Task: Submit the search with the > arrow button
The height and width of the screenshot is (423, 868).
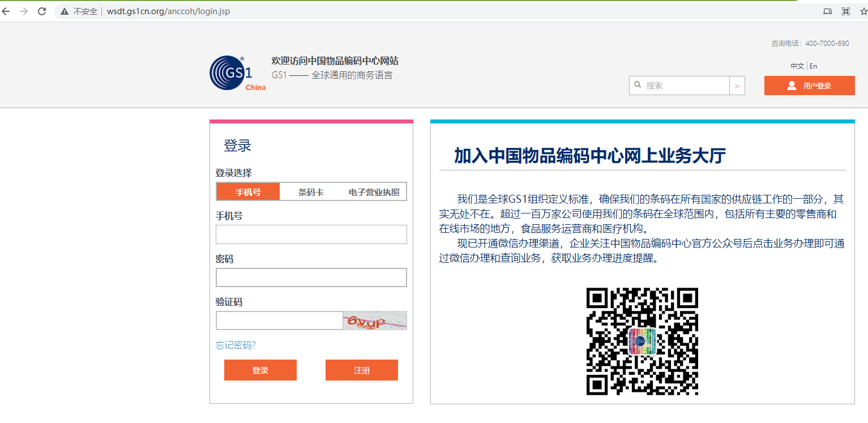Action: pos(737,86)
